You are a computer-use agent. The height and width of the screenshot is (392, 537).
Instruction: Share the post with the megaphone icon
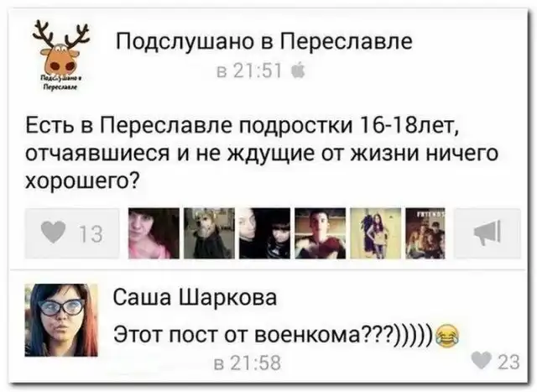click(x=487, y=233)
